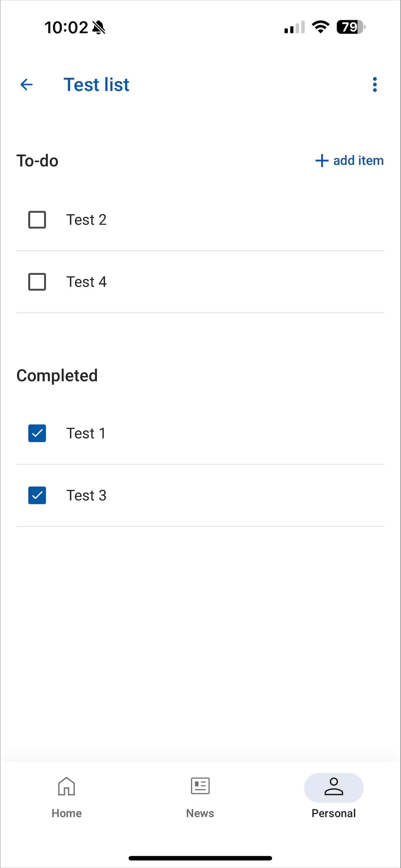Check the Test 2 checkbox
401x868 pixels.
37,220
